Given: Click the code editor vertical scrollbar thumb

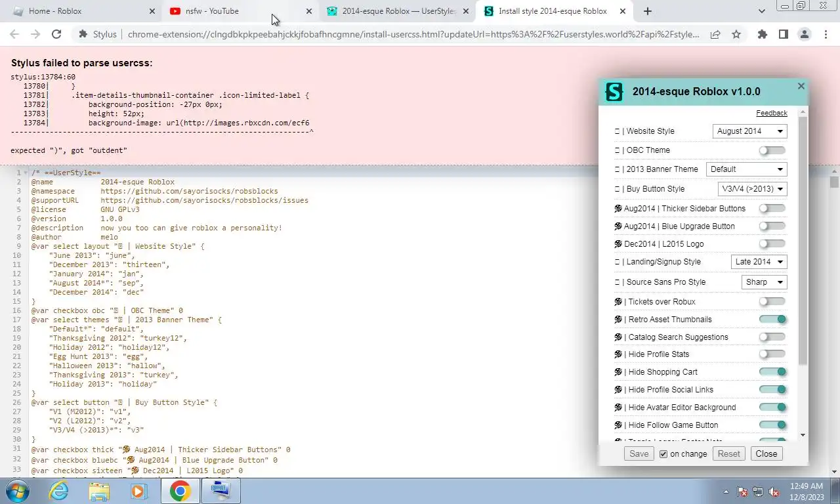Looking at the screenshot, I should pos(834,182).
